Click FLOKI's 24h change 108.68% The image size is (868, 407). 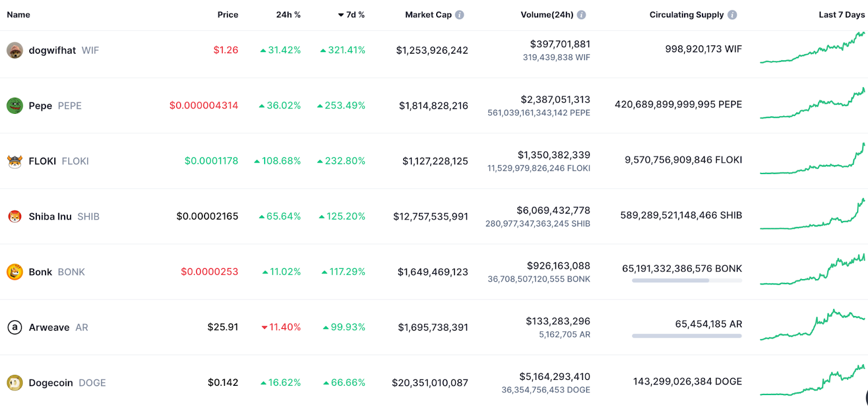pyautogui.click(x=277, y=160)
